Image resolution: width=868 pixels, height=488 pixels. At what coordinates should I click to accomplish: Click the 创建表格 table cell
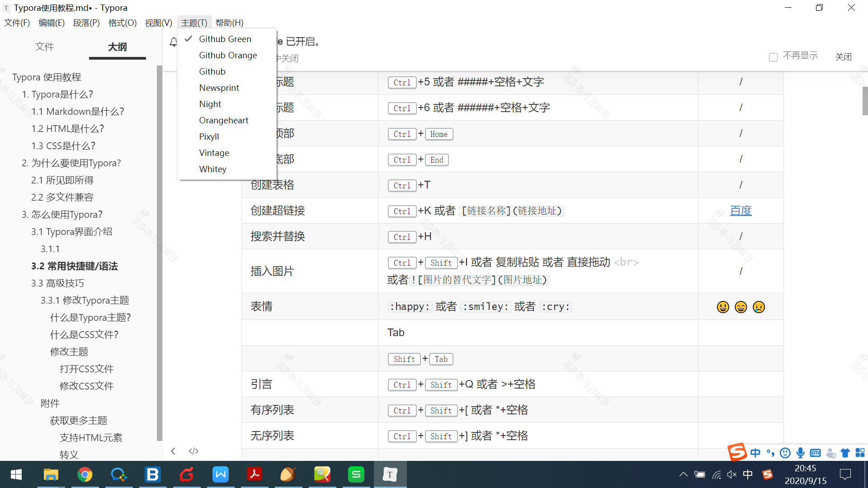pos(310,185)
